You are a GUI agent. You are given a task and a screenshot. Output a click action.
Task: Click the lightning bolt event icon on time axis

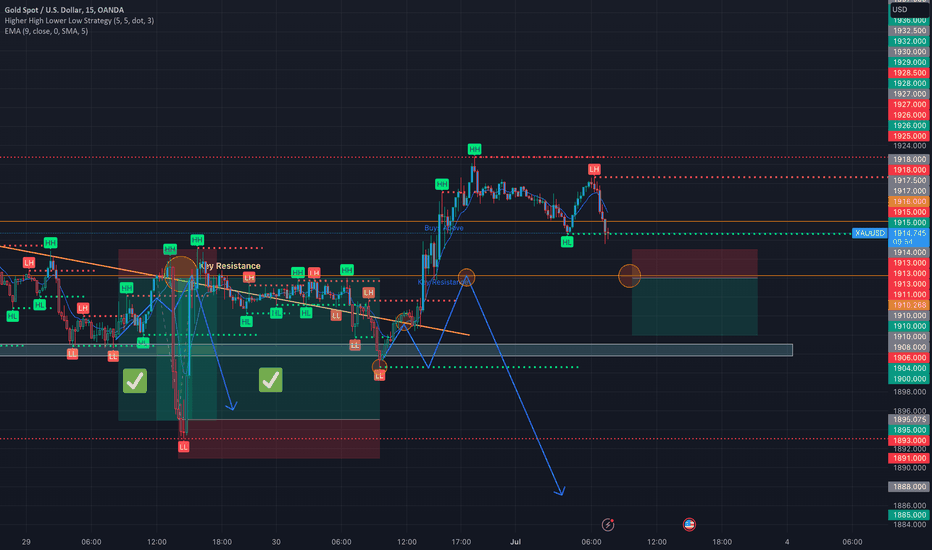(607, 524)
